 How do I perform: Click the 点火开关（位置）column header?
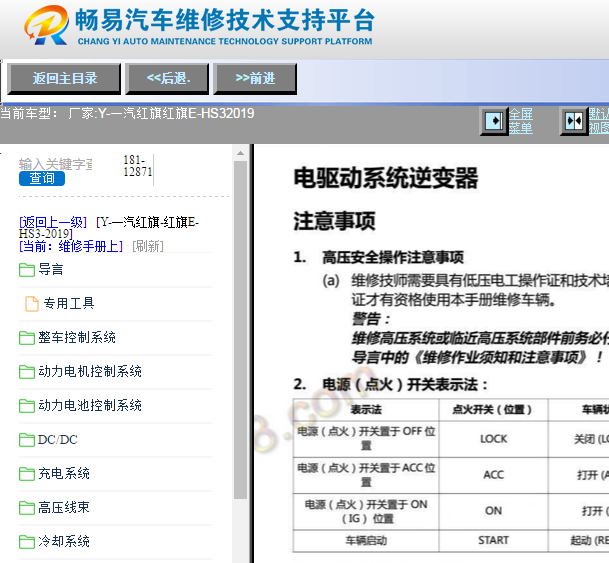point(492,410)
